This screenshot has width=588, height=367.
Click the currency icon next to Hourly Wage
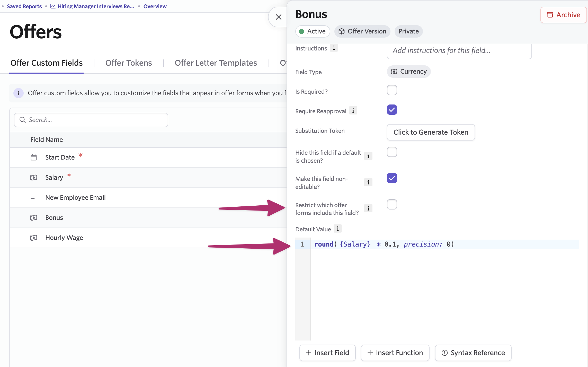(x=34, y=238)
